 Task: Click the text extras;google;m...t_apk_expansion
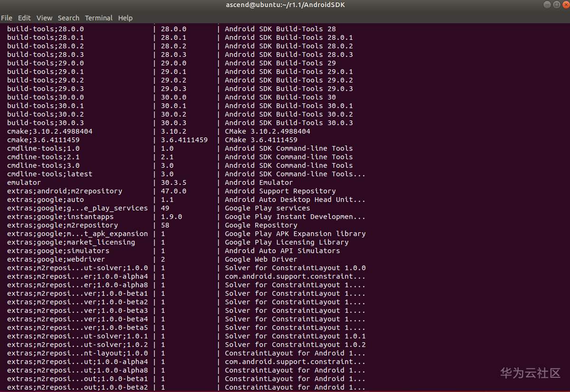tap(77, 234)
